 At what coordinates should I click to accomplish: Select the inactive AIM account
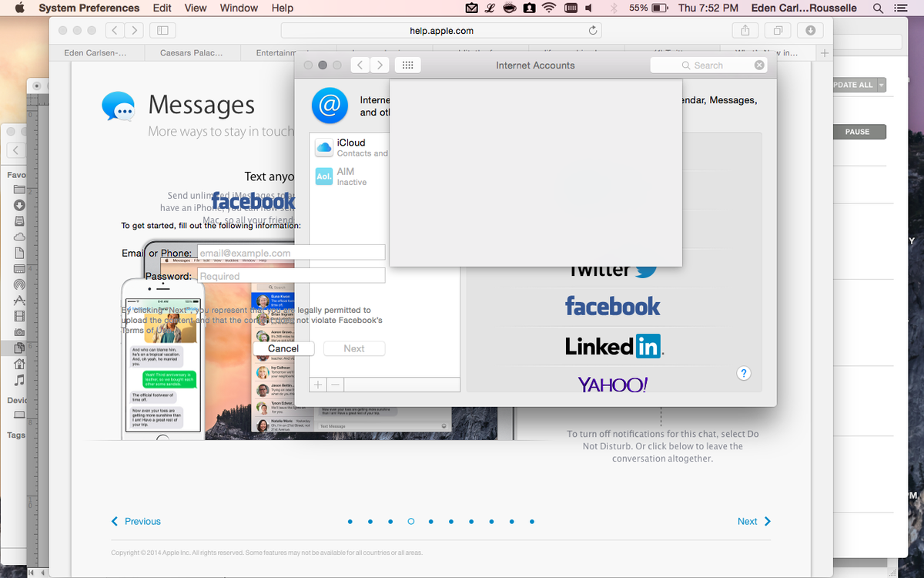click(350, 176)
